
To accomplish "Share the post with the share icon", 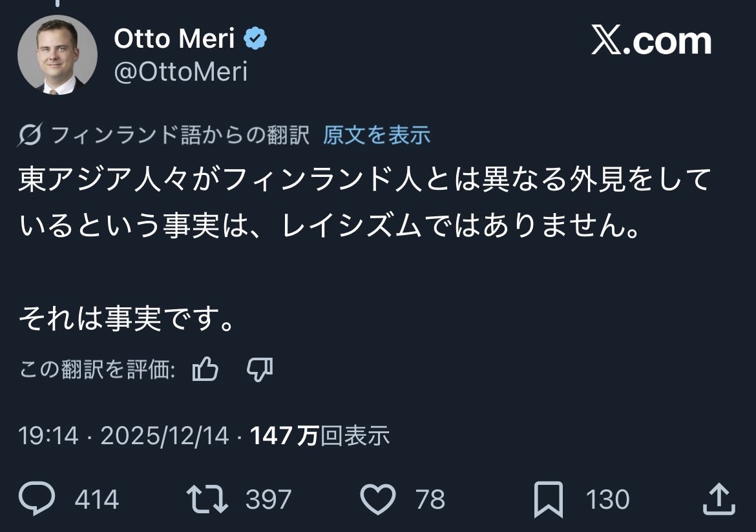I will pyautogui.click(x=717, y=499).
